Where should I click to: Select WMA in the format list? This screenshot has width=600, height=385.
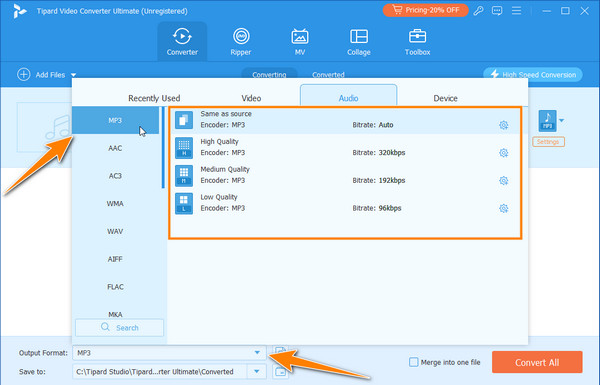tap(115, 204)
